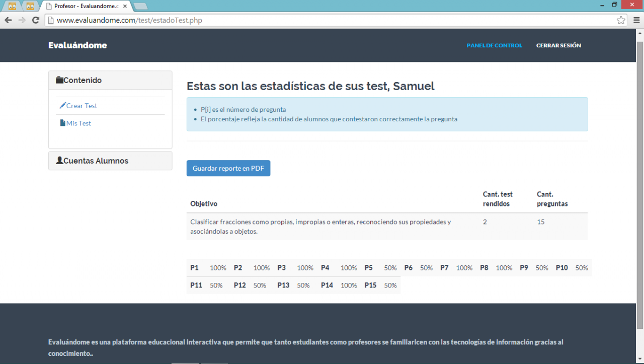Viewport: 644px width, 364px height.
Task: Switch to the first browser tab
Action: click(x=13, y=7)
